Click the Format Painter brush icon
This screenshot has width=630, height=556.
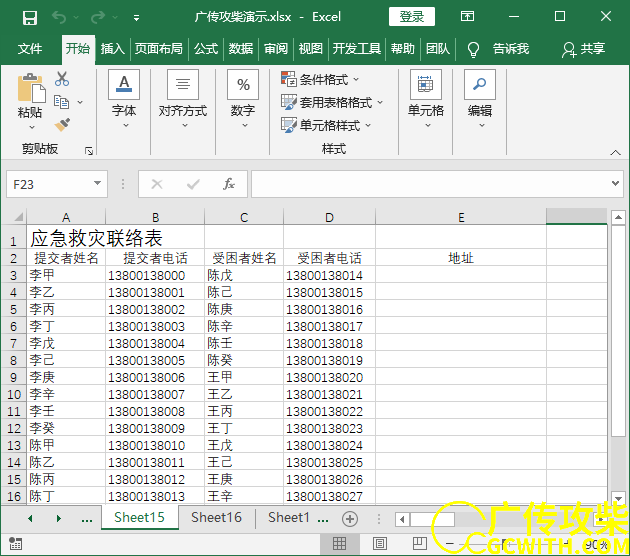[x=62, y=125]
